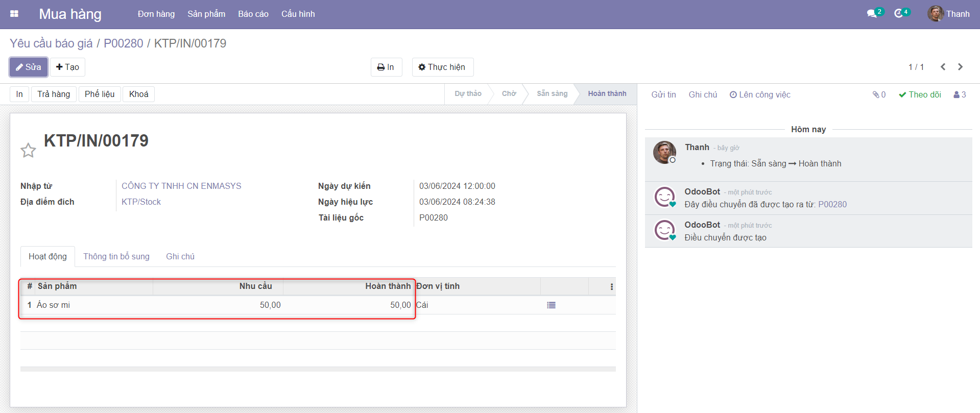Open the conversations message icon

pyautogui.click(x=872, y=14)
